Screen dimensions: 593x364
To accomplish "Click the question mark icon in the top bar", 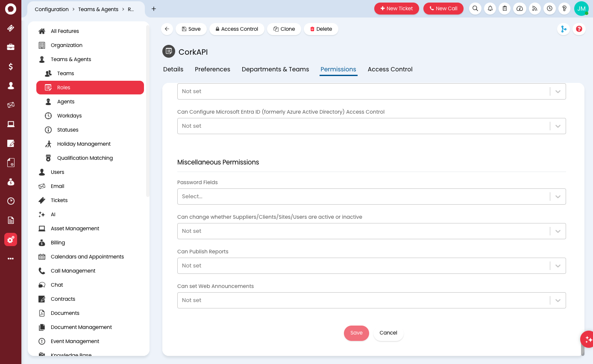I will (564, 9).
